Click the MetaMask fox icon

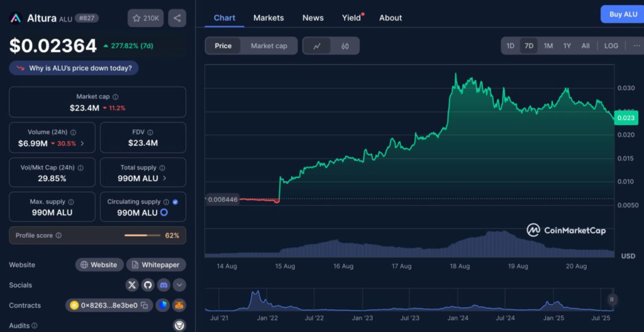click(x=179, y=306)
